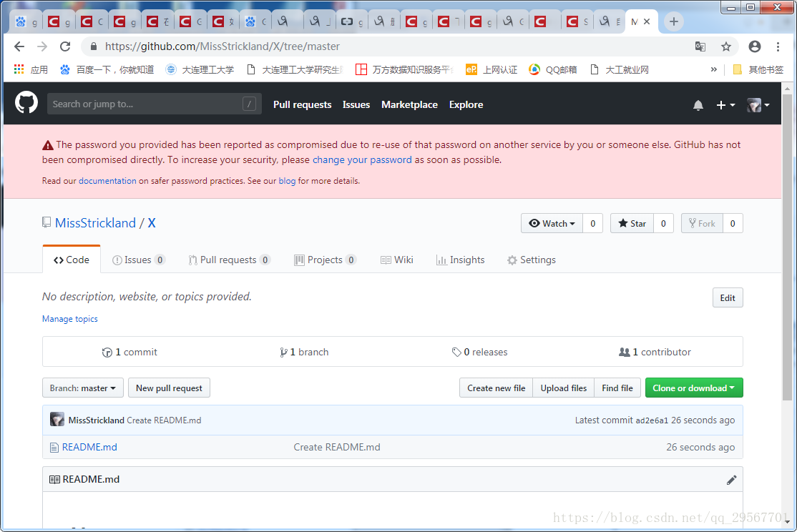
Task: Open Marketplace in top navigation
Action: pos(409,104)
